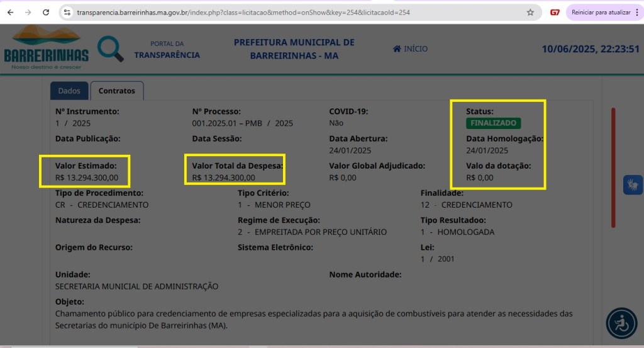Click the Barreirinhas logo

point(46,48)
